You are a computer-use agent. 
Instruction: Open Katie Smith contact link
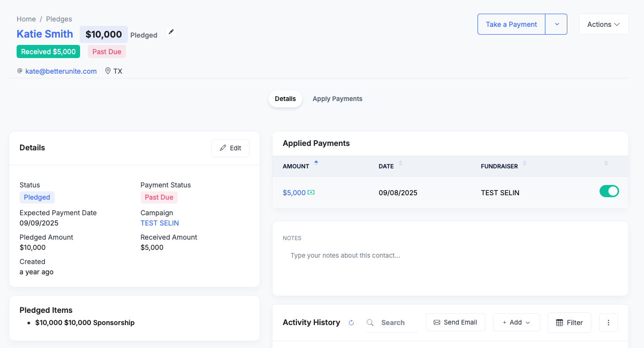45,34
